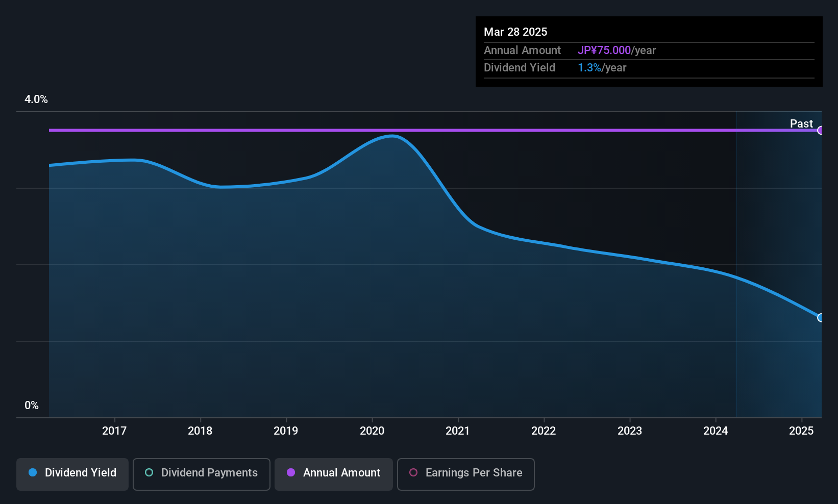The image size is (838, 504).
Task: Click the 1.3% dividend yield value
Action: tap(589, 68)
